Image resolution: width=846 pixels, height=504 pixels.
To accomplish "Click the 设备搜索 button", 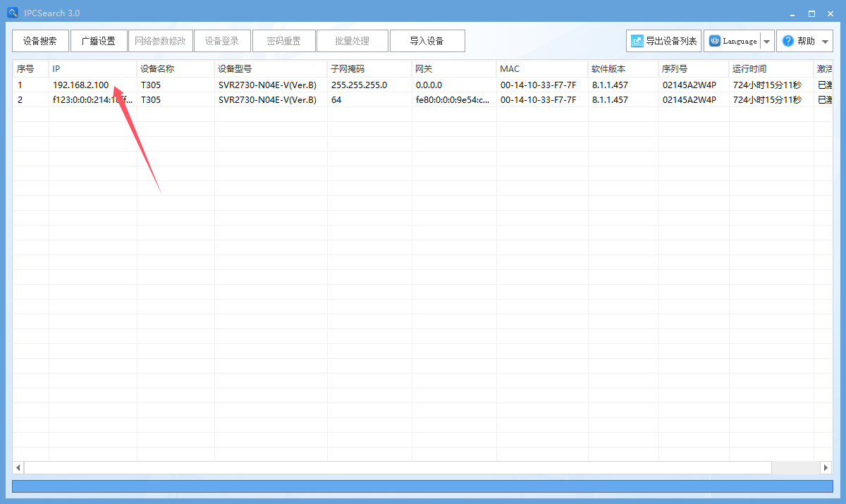I will (x=40, y=41).
